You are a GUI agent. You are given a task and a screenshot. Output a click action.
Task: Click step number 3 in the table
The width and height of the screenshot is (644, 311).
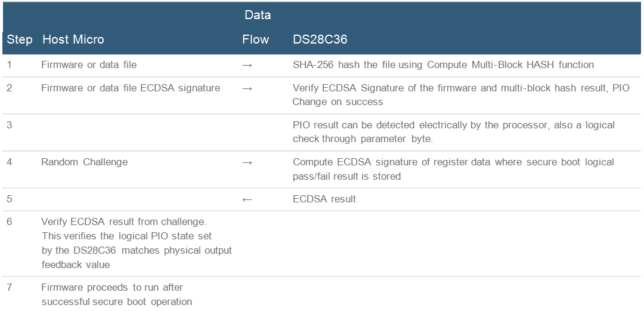pyautogui.click(x=10, y=125)
